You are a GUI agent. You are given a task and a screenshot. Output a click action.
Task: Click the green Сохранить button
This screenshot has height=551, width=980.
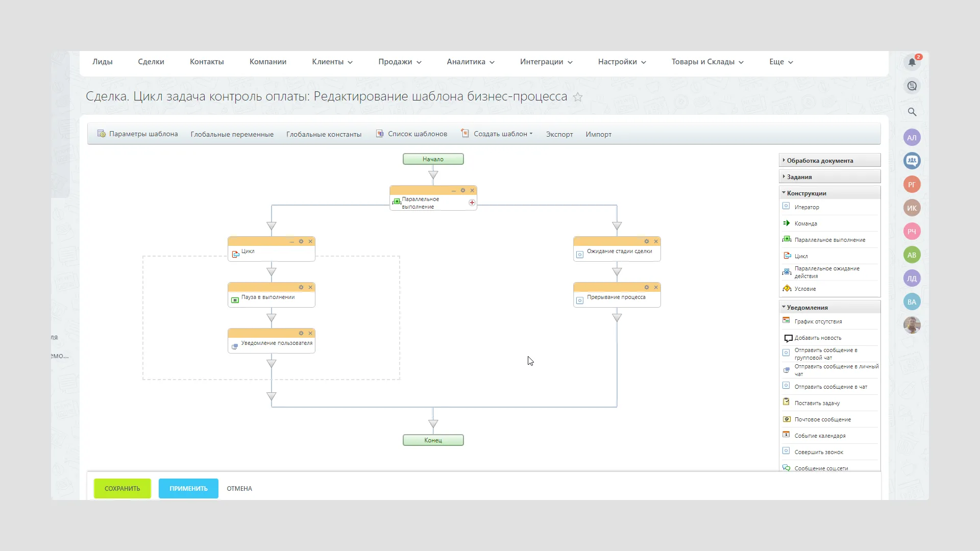(x=122, y=488)
